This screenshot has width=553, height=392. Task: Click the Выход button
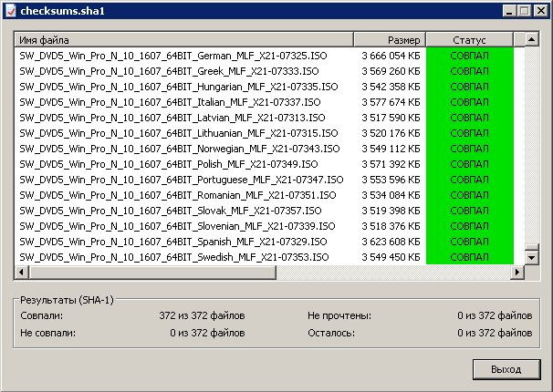506,369
